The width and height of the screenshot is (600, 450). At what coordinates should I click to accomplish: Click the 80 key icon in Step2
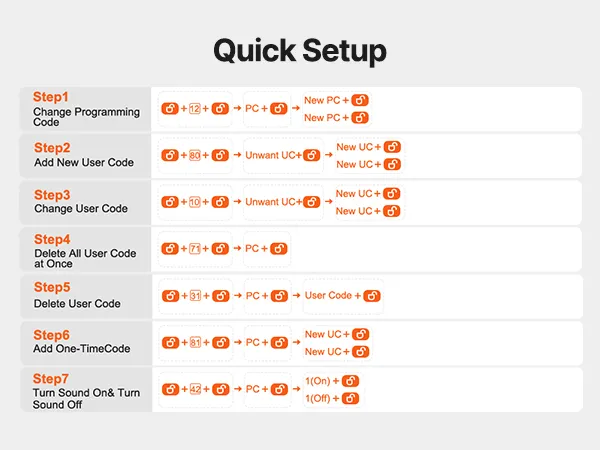coord(195,155)
